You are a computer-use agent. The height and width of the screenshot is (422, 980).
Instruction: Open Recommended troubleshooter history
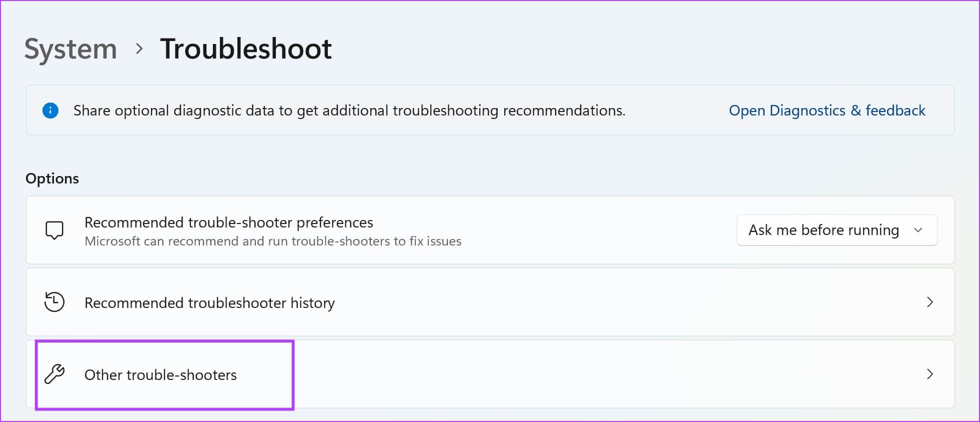209,303
